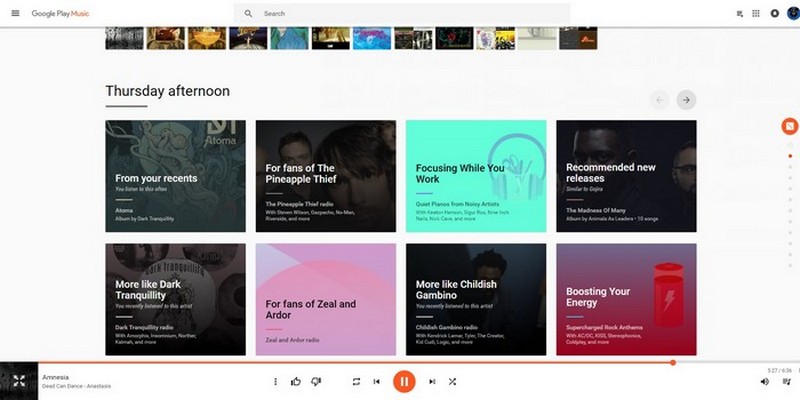The width and height of the screenshot is (800, 400).
Task: Open the notifications icon
Action: pos(775,14)
